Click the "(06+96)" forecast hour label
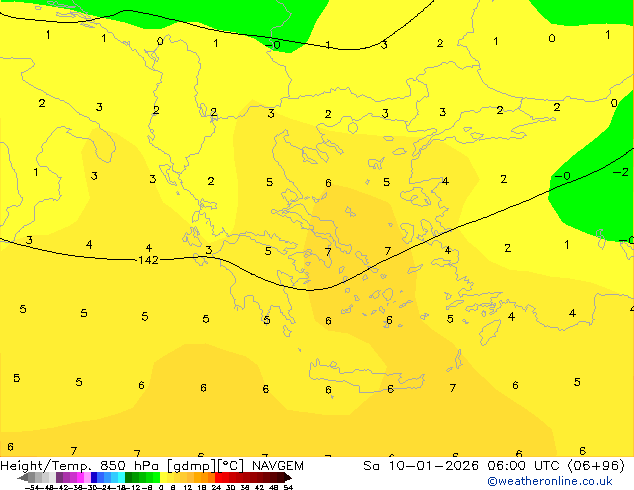The height and width of the screenshot is (490, 634). [596, 466]
